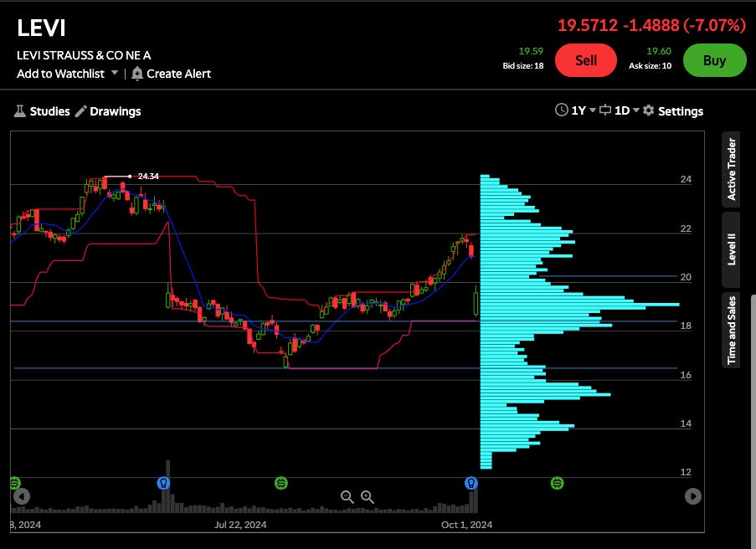756x549 pixels.
Task: Click the Settings label
Action: coord(681,111)
